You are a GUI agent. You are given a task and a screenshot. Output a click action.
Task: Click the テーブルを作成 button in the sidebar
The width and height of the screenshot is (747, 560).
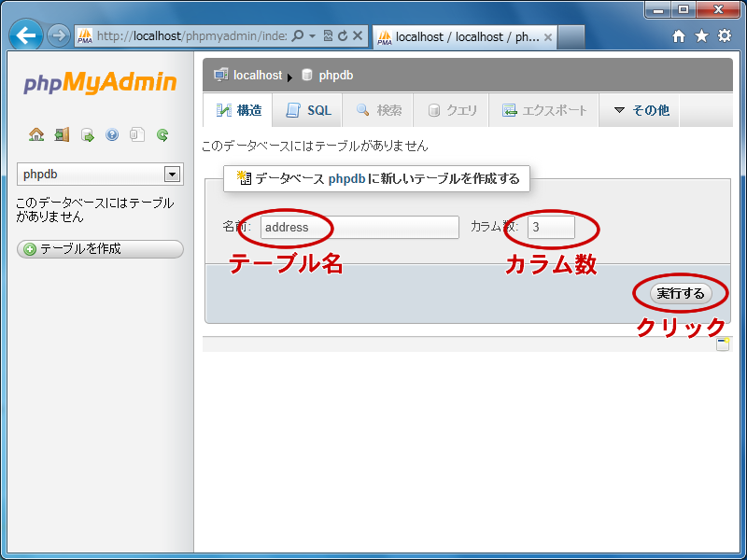point(100,249)
